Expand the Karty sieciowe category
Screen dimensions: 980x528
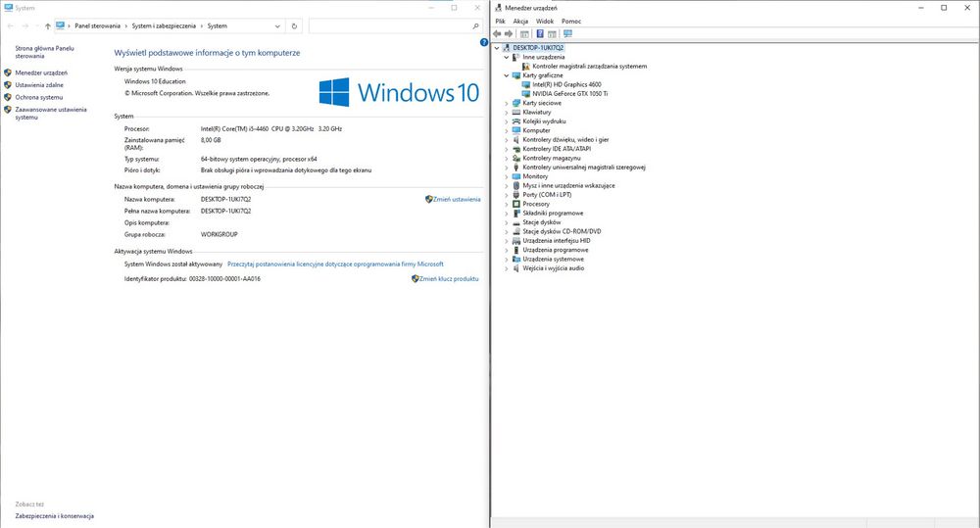coord(507,103)
